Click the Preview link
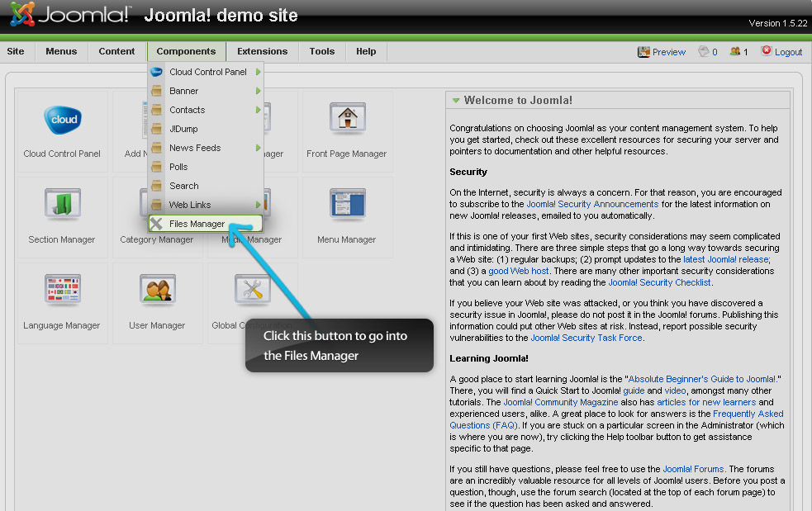This screenshot has width=812, height=511. [669, 52]
